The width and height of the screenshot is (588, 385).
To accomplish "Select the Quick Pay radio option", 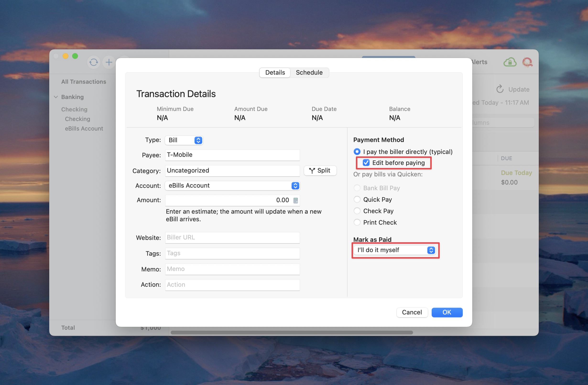I will pos(357,199).
